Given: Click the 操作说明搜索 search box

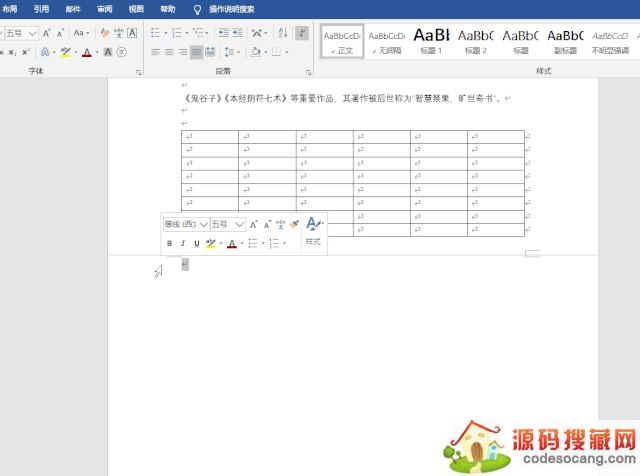Looking at the screenshot, I should pos(231,9).
